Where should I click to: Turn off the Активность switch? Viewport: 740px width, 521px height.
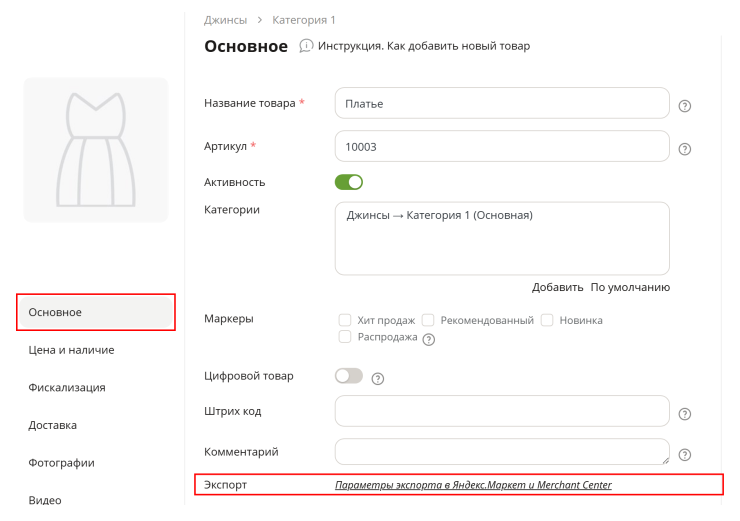pyautogui.click(x=349, y=182)
